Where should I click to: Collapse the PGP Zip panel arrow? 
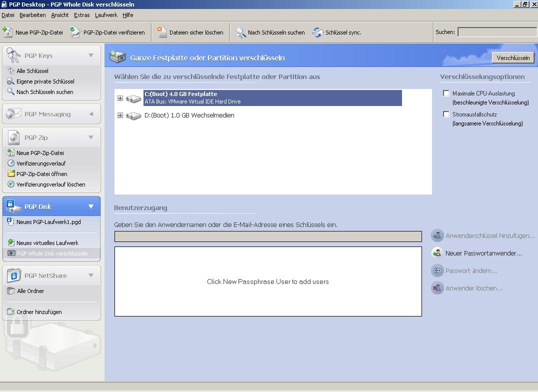click(x=91, y=137)
